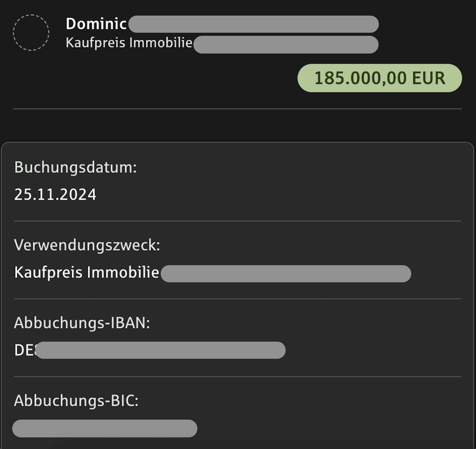Select the Kaufpreis Immobilie subtitle
Screen dimensions: 476x449
point(129,43)
